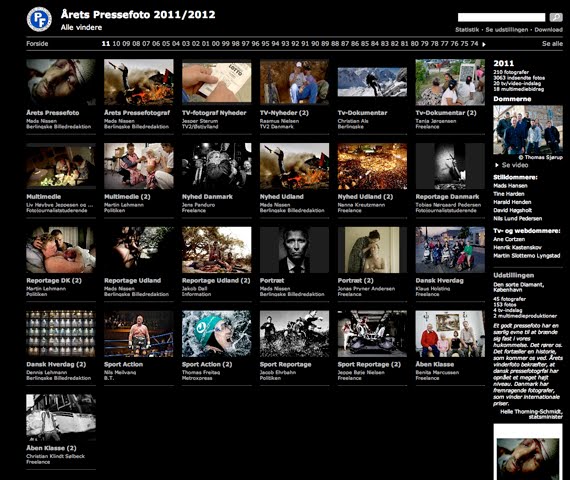Image resolution: width=570 pixels, height=480 pixels.
Task: Open Dansk Hverdag scooters thumbnail
Action: click(x=450, y=250)
